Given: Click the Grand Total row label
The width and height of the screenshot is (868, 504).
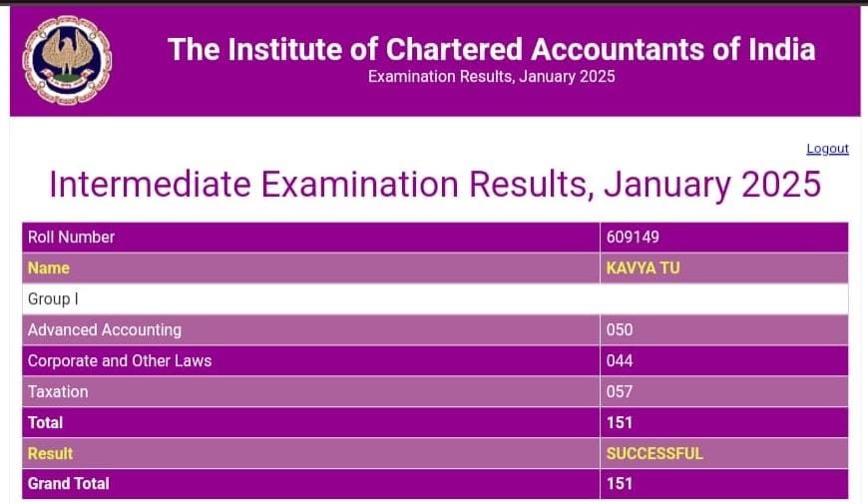Looking at the screenshot, I should pyautogui.click(x=69, y=483).
